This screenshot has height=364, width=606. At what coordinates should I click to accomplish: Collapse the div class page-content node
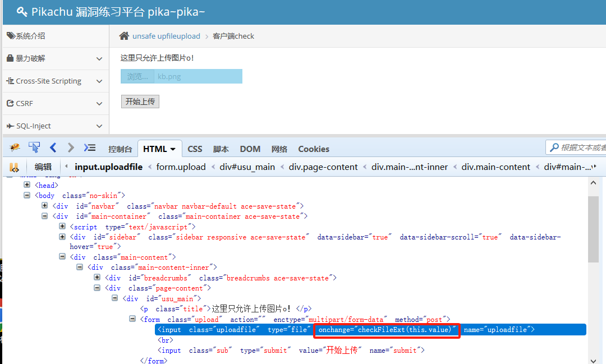pyautogui.click(x=97, y=288)
